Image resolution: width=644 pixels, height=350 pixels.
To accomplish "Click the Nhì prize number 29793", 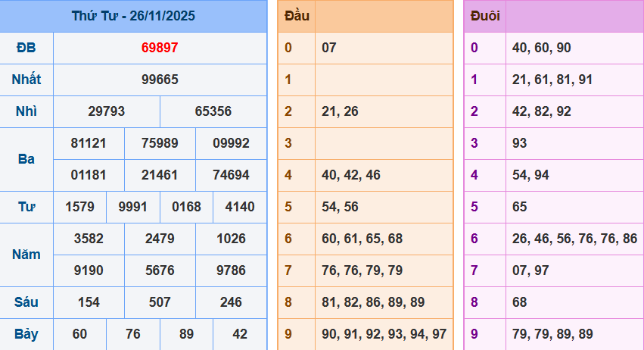I will click(x=107, y=111).
